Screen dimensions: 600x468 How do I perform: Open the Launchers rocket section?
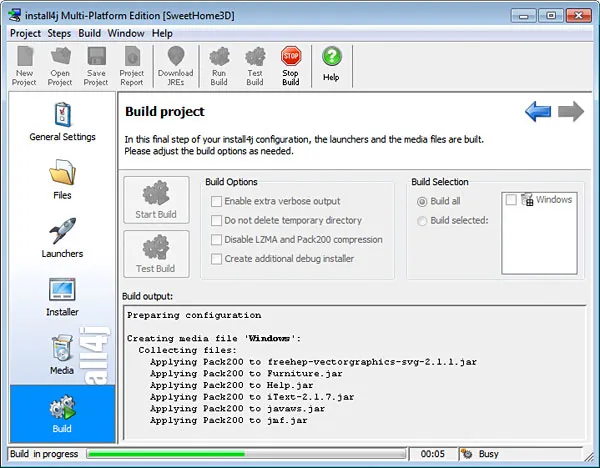click(64, 238)
